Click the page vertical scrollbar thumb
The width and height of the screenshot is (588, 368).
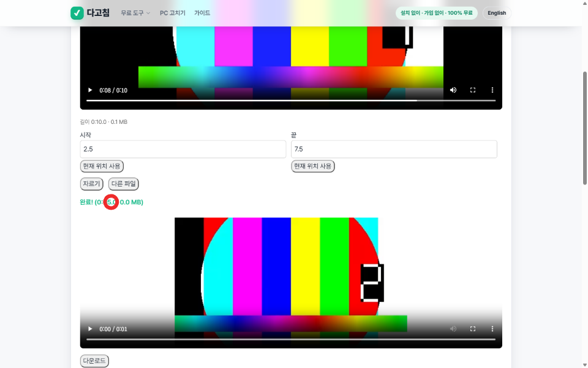584,128
